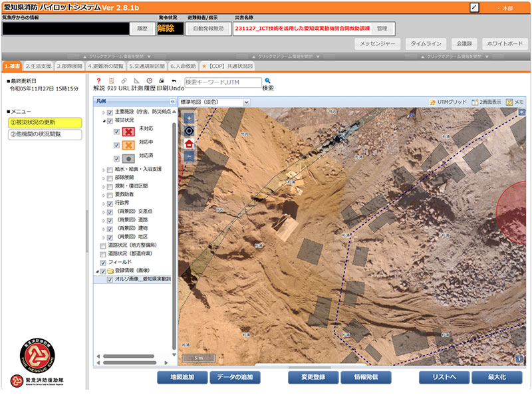Image resolution: width=532 pixels, height=395 pixels.
Task: Uncheck the 未対応 layer checkbox
Action: point(117,131)
